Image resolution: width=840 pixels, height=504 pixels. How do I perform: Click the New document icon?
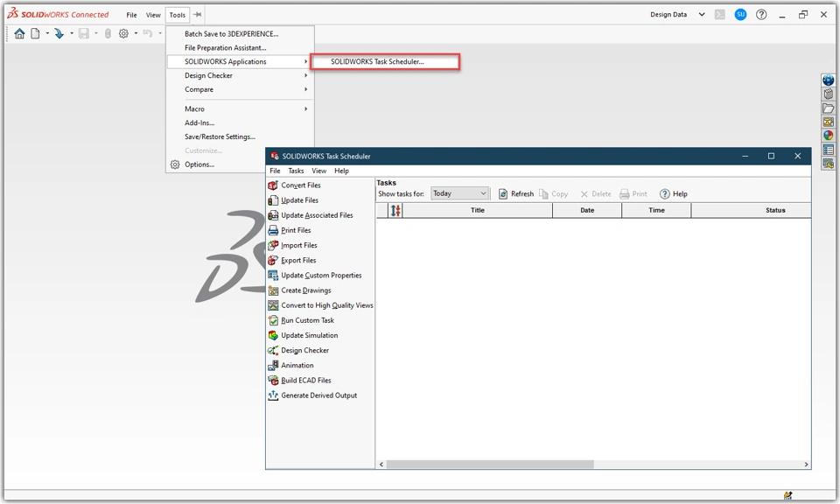[x=35, y=34]
